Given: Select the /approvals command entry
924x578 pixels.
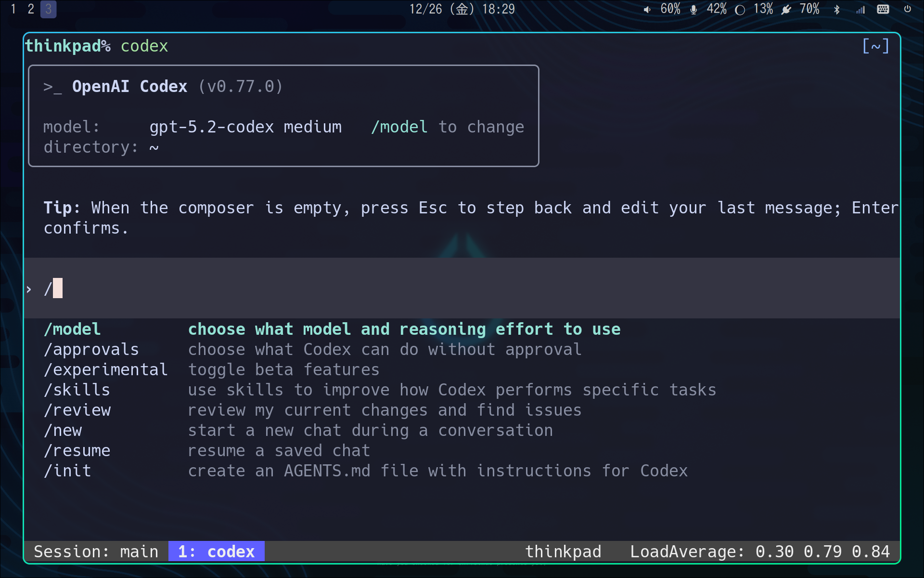Looking at the screenshot, I should [x=91, y=349].
